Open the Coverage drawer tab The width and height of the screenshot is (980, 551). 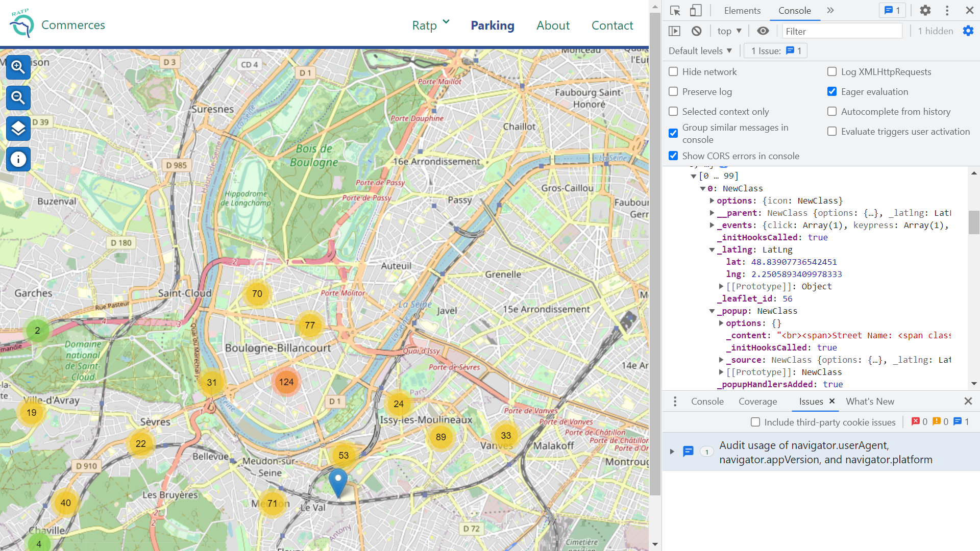click(x=757, y=402)
